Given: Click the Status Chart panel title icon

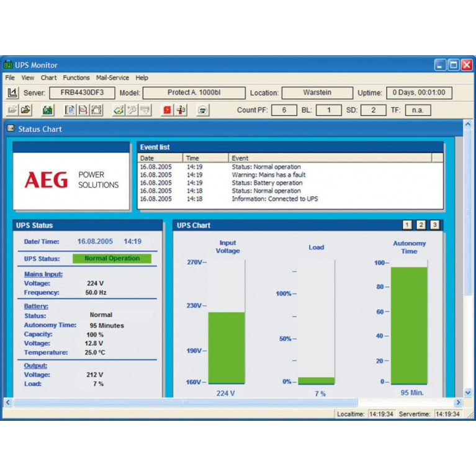Looking at the screenshot, I should [11, 128].
